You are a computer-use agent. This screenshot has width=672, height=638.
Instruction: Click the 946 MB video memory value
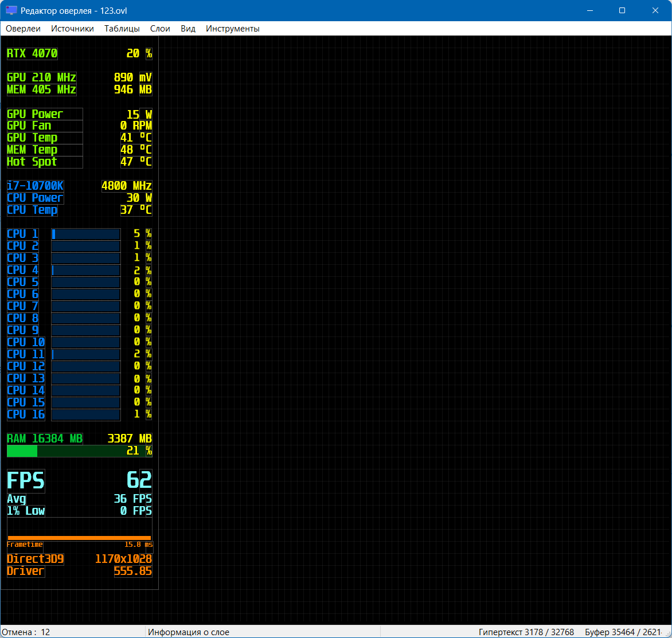click(133, 89)
